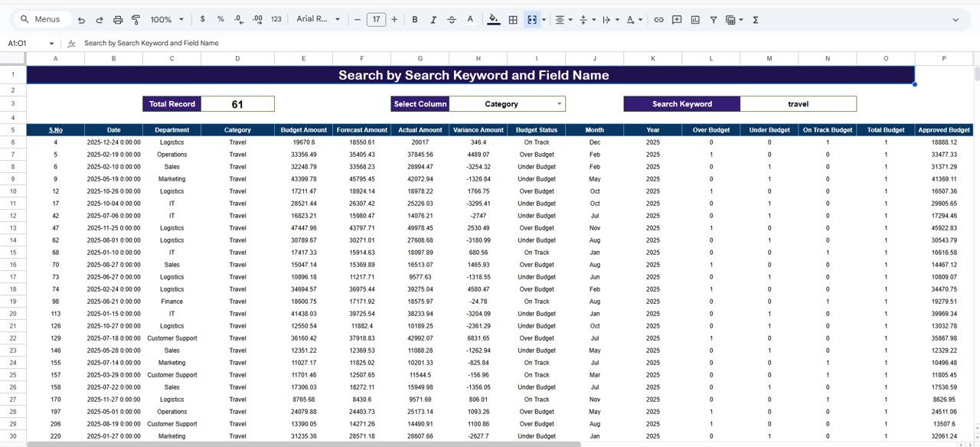Screen dimensions: 980x447
Task: Click the Functions sigma icon
Action: tap(755, 19)
